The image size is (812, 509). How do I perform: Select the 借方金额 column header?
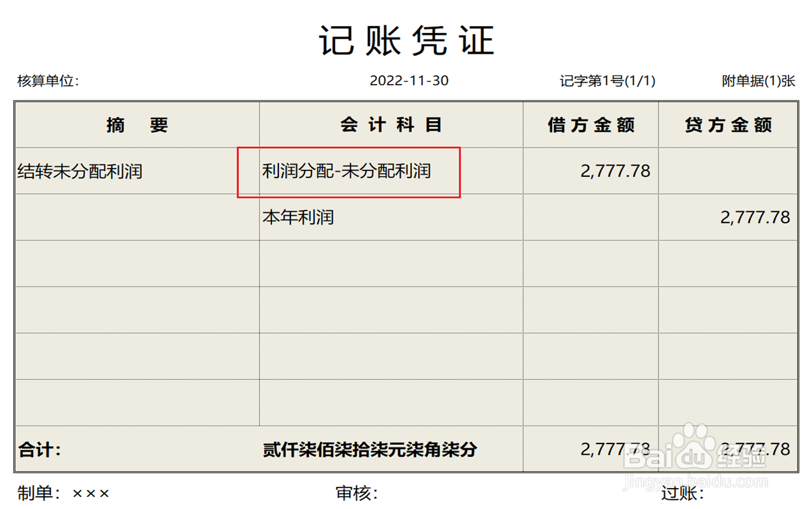pos(591,125)
